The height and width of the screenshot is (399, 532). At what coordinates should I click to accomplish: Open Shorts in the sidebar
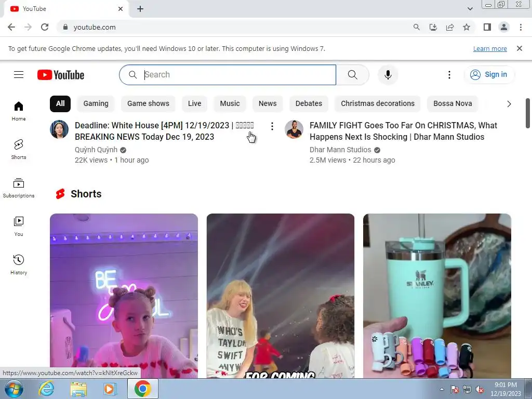coord(19,149)
